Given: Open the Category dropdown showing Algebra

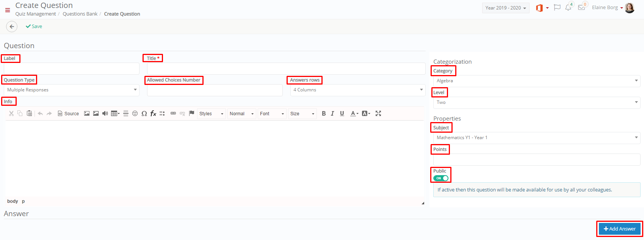Looking at the screenshot, I should [x=537, y=81].
